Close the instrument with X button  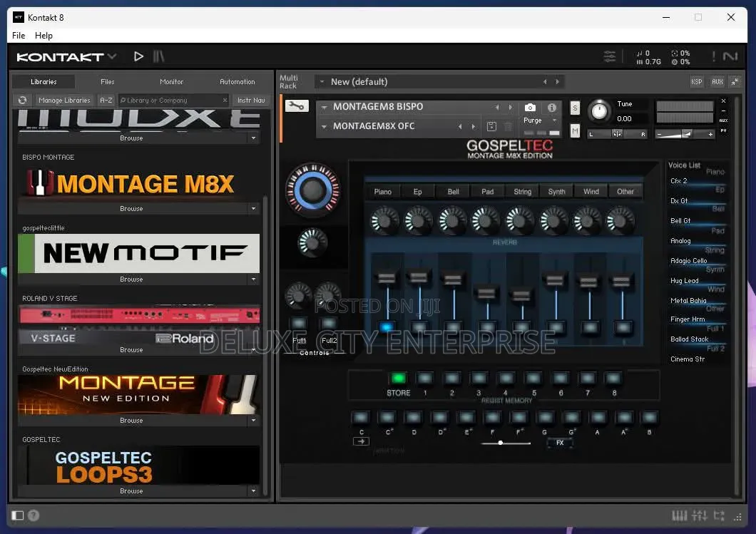[x=723, y=101]
